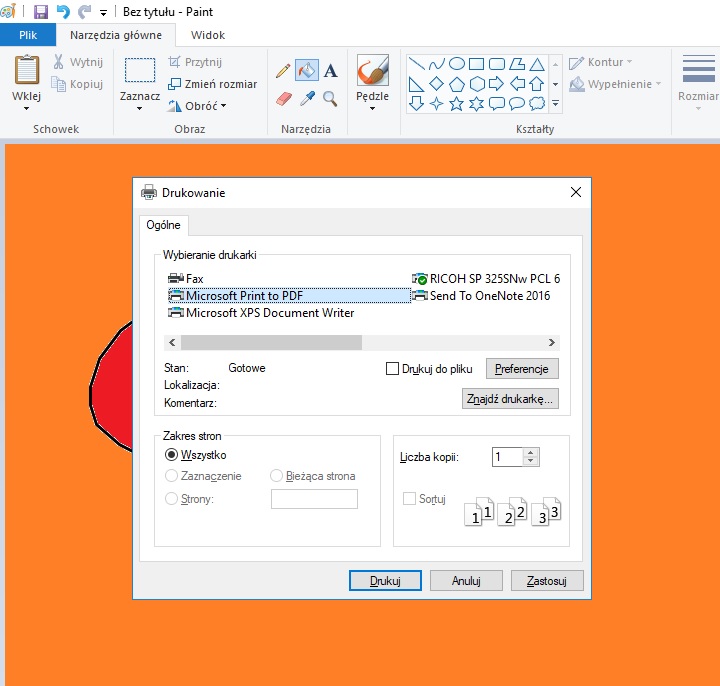
Task: Click the Save icon in title bar
Action: pos(41,12)
